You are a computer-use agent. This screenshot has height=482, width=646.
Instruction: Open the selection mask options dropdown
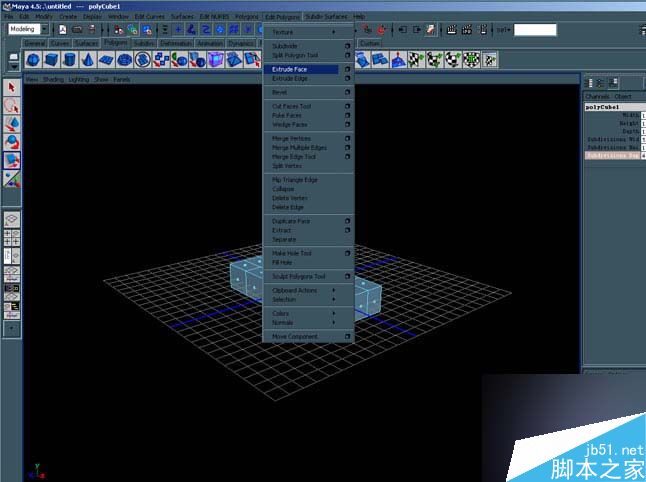point(165,30)
